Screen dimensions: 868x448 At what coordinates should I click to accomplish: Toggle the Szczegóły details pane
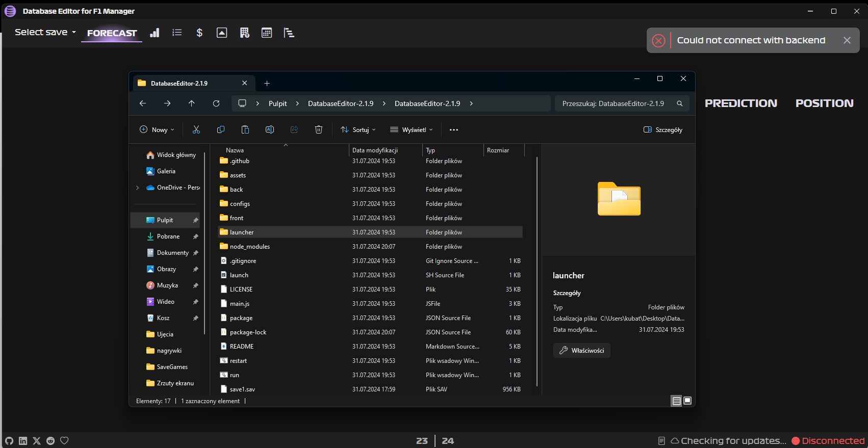(663, 129)
